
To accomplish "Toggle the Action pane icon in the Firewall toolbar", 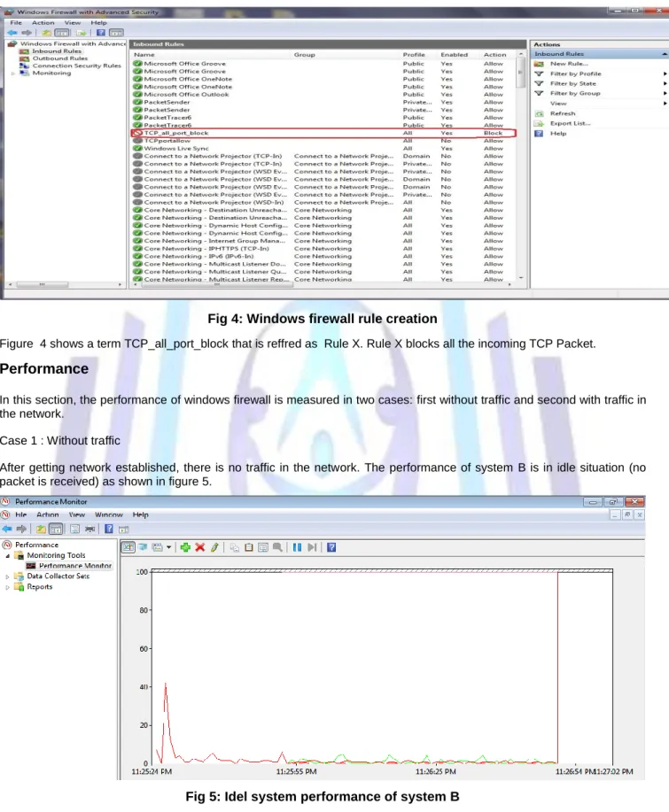I will click(116, 32).
